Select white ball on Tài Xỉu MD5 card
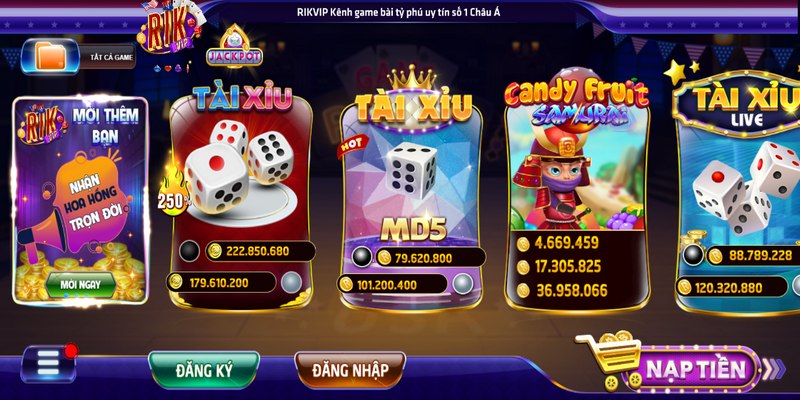800x400 pixels. click(463, 284)
